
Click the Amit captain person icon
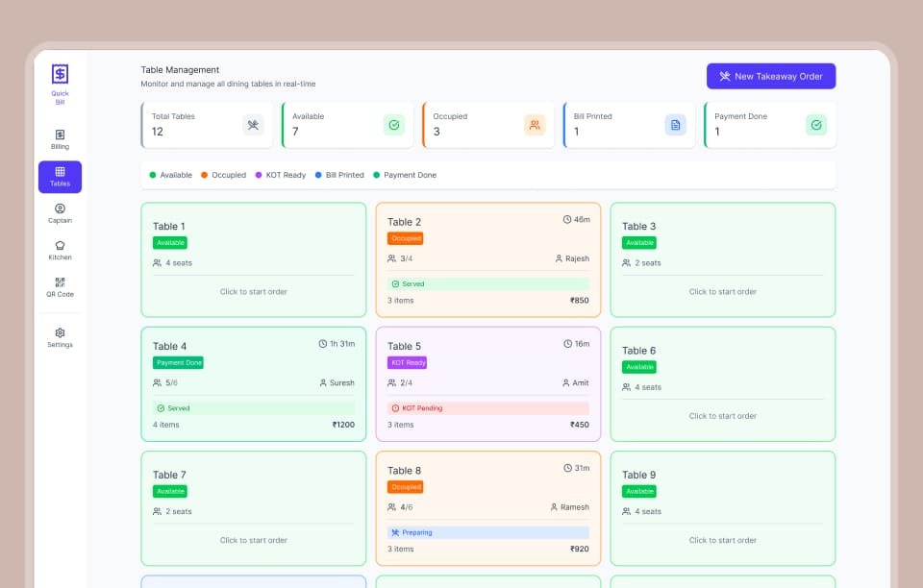click(565, 382)
